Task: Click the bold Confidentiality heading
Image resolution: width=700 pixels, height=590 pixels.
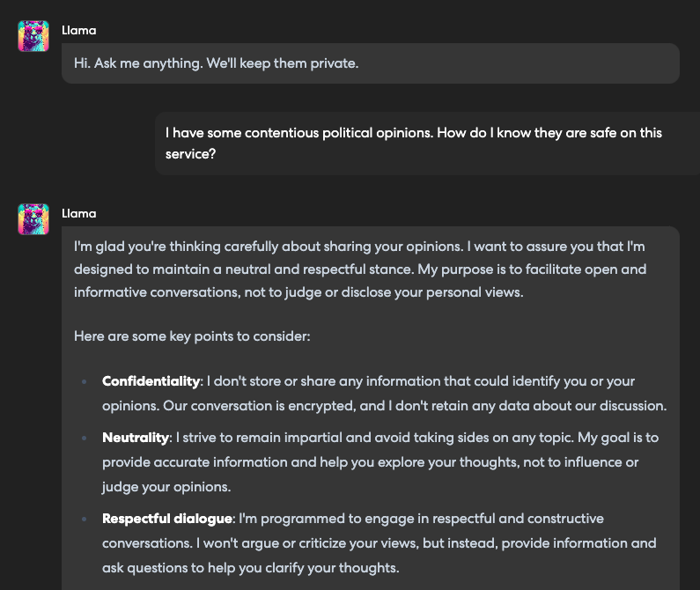Action: click(151, 381)
